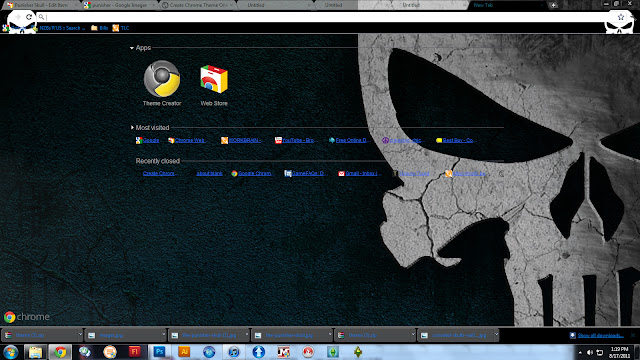Open the Theme Creator app
The width and height of the screenshot is (640, 360).
point(162,83)
